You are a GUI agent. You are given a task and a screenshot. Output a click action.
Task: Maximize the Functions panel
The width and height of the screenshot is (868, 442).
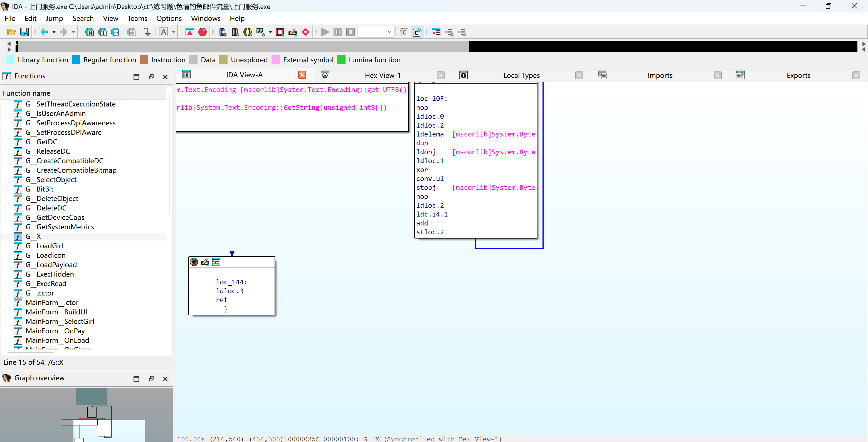[x=136, y=77]
